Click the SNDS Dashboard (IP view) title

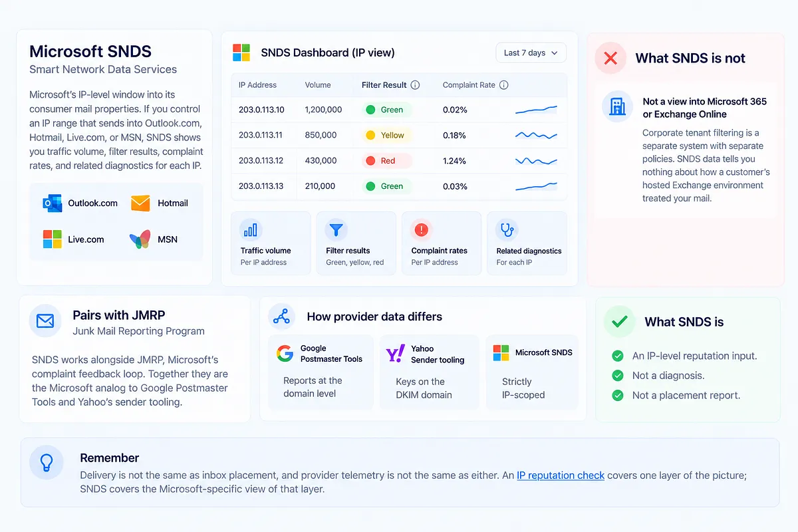[328, 53]
